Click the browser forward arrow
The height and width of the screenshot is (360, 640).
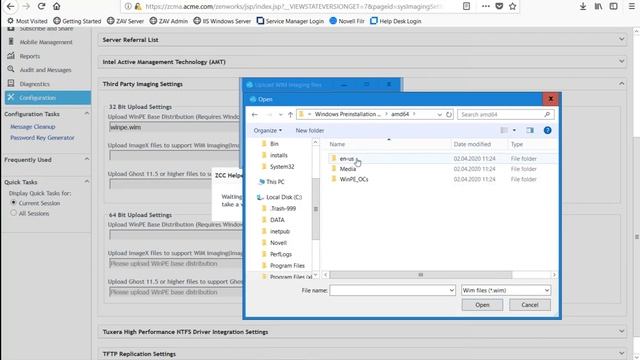[26, 6]
